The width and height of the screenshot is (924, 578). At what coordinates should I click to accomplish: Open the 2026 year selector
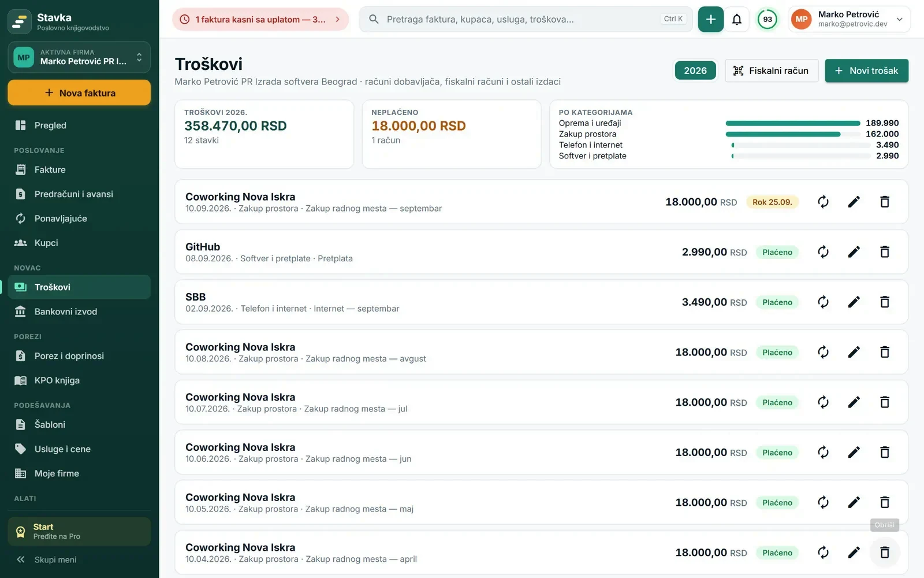point(695,71)
